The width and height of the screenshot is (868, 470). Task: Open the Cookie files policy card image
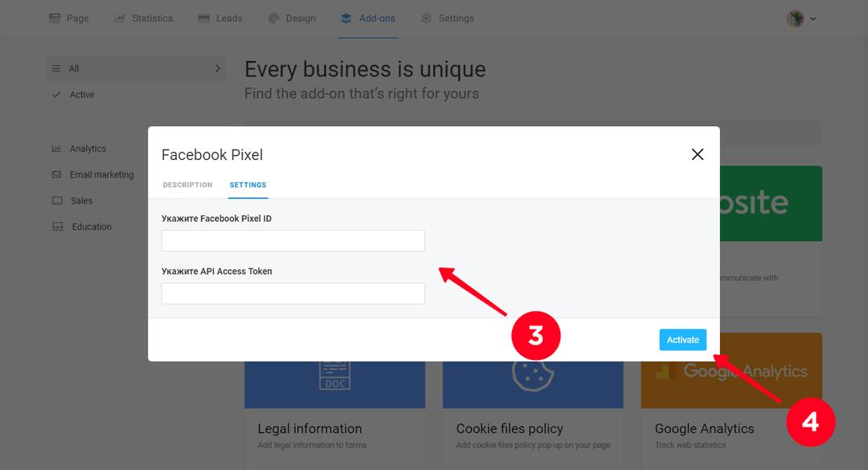tap(533, 385)
